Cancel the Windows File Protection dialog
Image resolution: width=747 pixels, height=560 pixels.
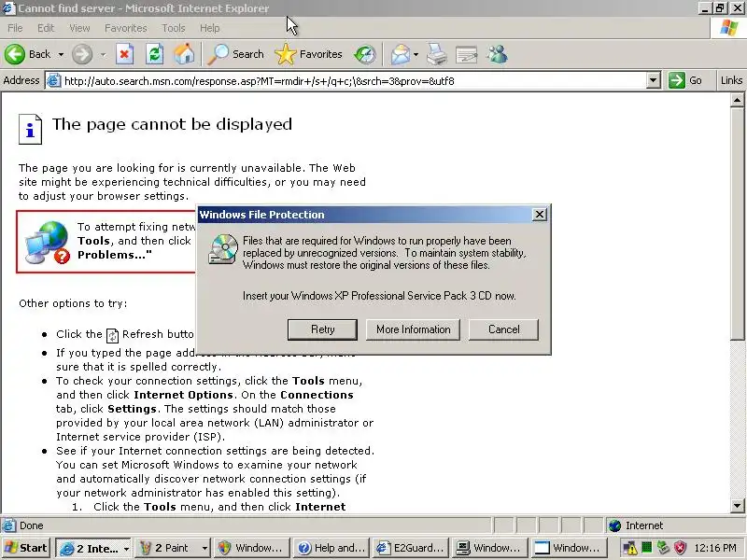point(503,329)
